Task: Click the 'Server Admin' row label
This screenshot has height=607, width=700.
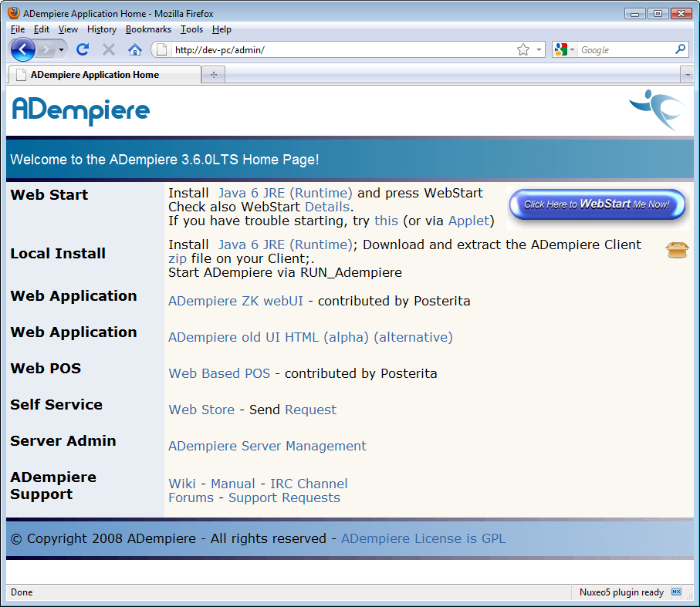Action: (x=63, y=440)
